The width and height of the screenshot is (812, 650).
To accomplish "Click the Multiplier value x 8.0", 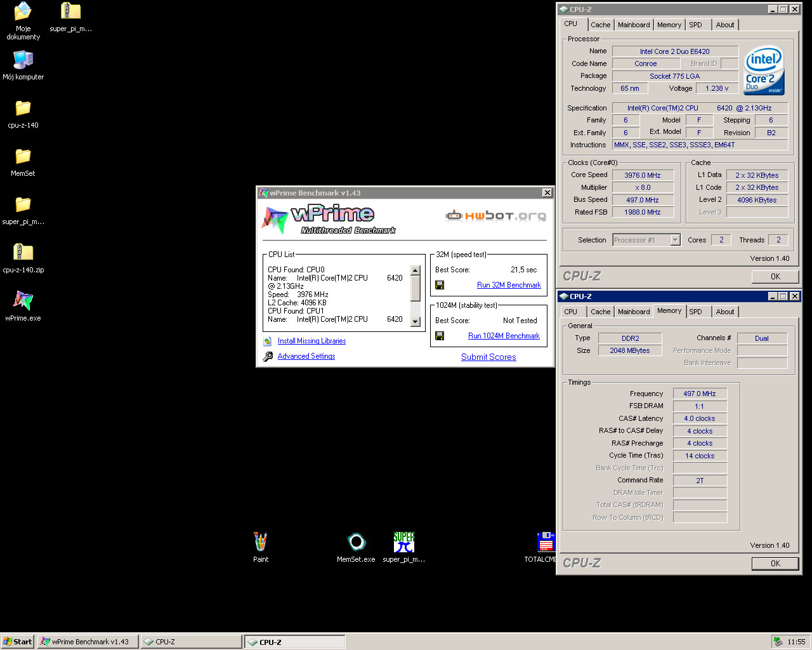I will (643, 187).
